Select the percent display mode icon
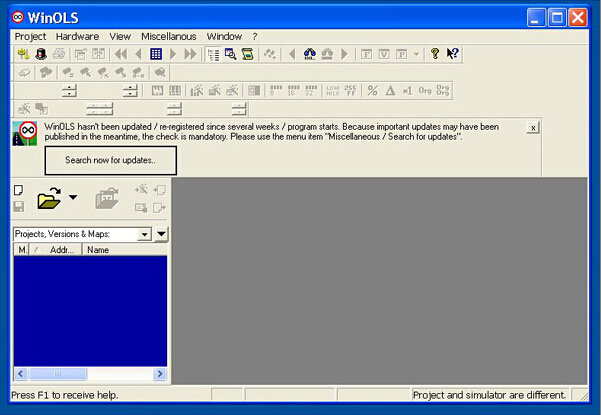The height and width of the screenshot is (415, 601). [373, 90]
